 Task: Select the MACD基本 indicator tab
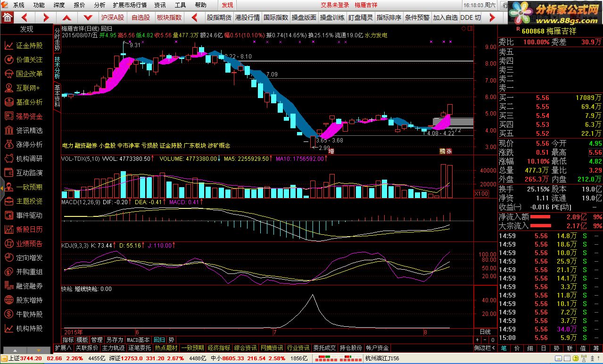point(138,339)
